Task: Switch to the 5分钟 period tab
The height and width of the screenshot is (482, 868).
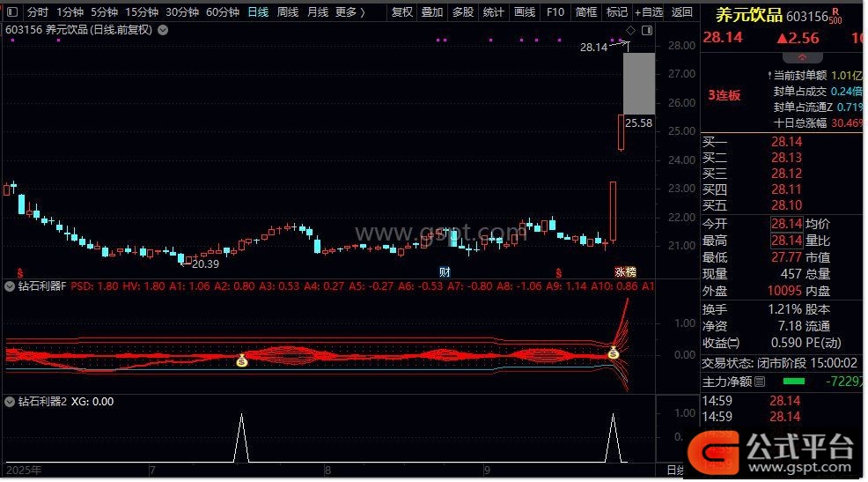Action: point(104,11)
